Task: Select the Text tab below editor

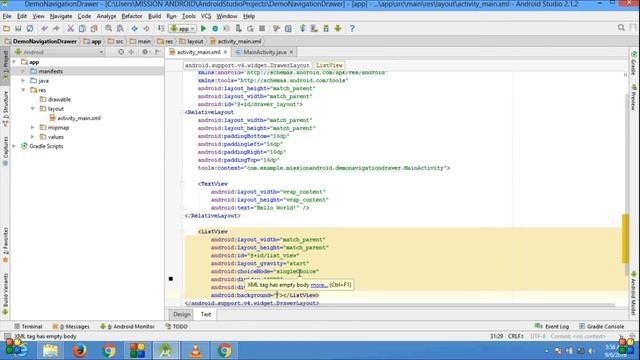Action: 206,314
